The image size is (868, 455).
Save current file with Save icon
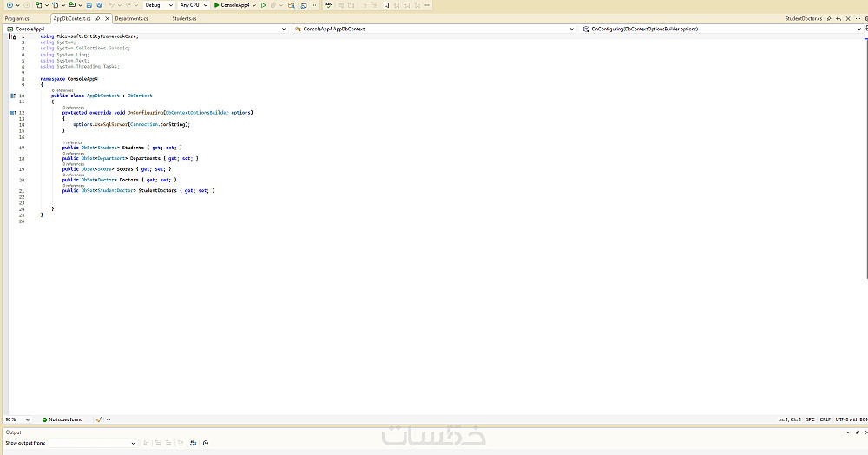[89, 5]
